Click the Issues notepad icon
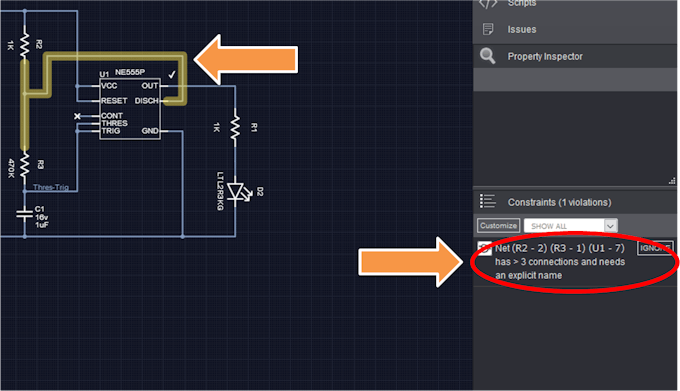The image size is (680, 391). pos(488,29)
